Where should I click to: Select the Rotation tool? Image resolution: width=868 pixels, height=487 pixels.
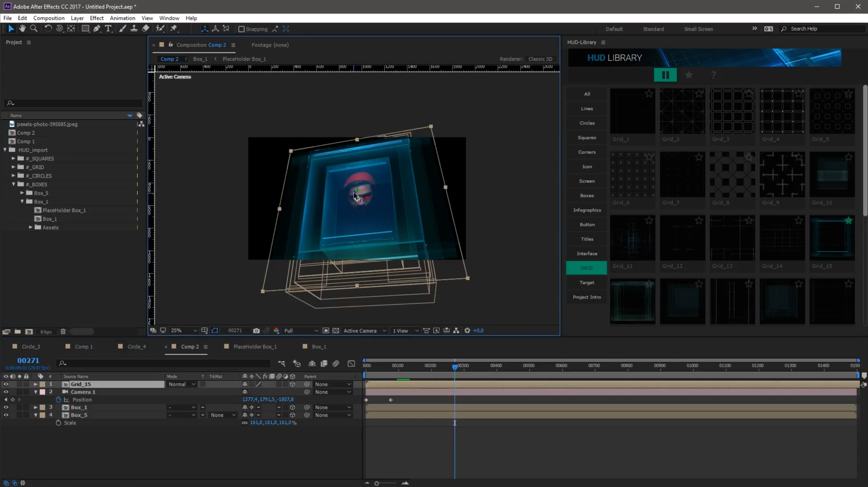48,29
